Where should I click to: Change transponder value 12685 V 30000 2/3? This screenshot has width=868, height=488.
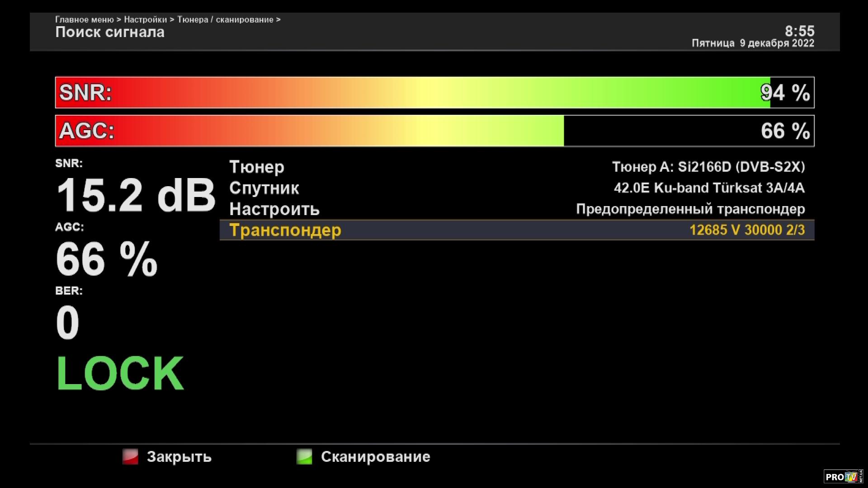[747, 230]
